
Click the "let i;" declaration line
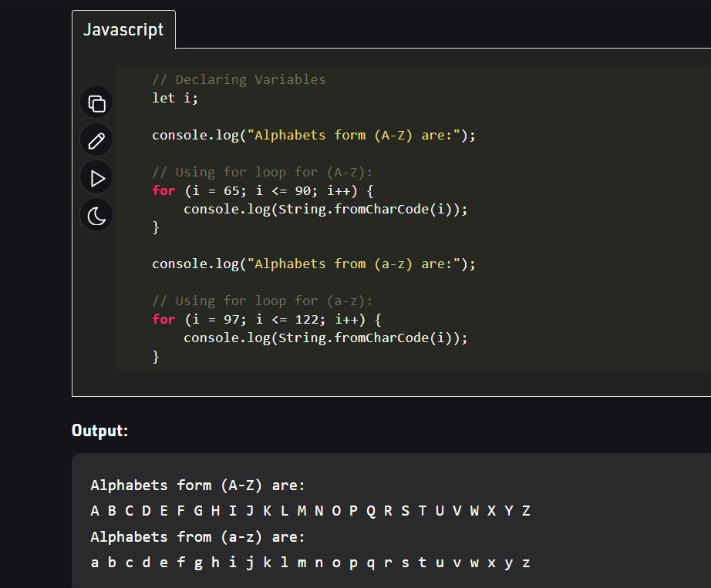(175, 98)
